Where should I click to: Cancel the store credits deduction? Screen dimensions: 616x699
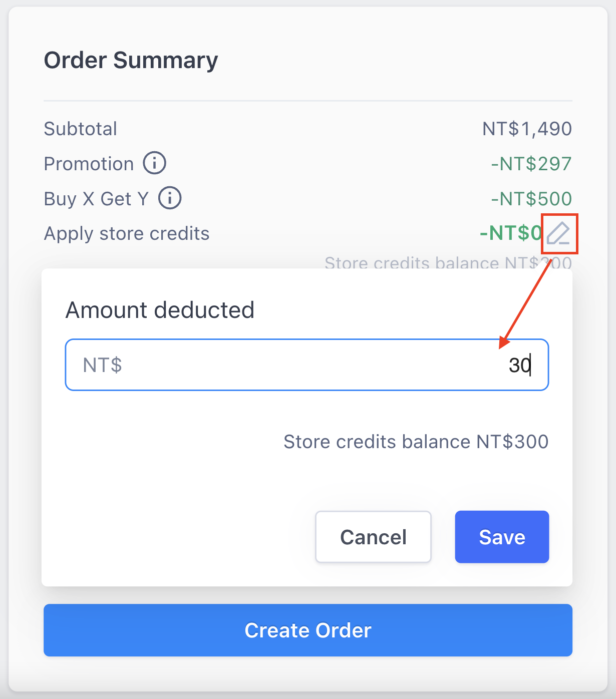373,537
